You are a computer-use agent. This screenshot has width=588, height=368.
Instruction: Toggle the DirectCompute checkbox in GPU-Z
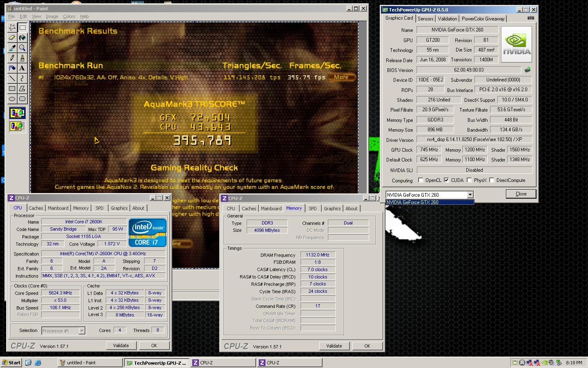tap(492, 180)
